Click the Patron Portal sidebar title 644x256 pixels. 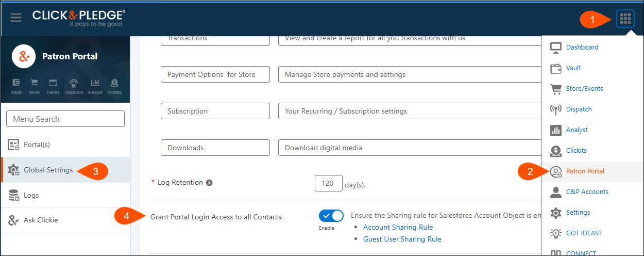tap(70, 56)
